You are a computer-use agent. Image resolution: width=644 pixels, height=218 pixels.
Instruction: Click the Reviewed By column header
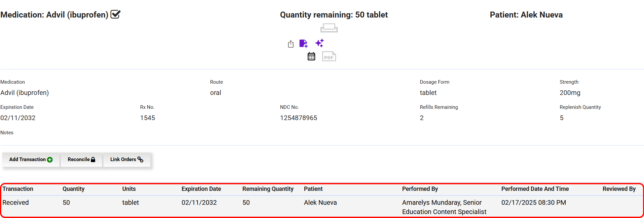619,189
